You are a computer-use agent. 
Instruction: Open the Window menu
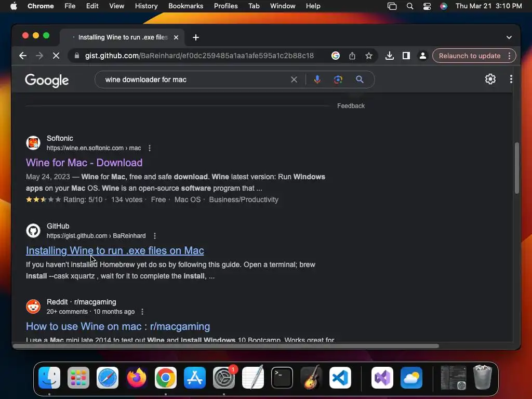click(x=283, y=6)
